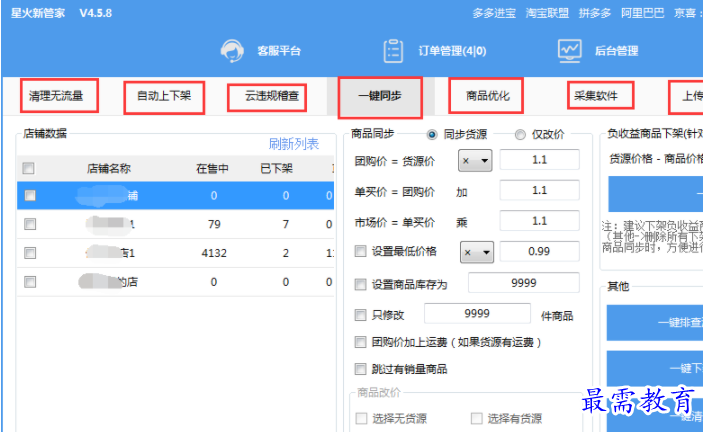The width and height of the screenshot is (703, 432).
Task: Click the 多多进宝 link in title bar
Action: (495, 13)
